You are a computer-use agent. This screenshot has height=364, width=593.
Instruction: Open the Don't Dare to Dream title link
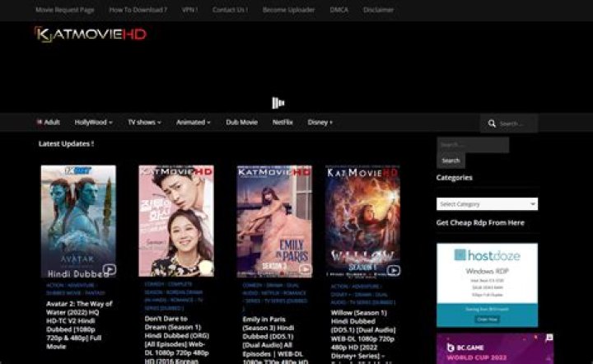click(x=177, y=339)
